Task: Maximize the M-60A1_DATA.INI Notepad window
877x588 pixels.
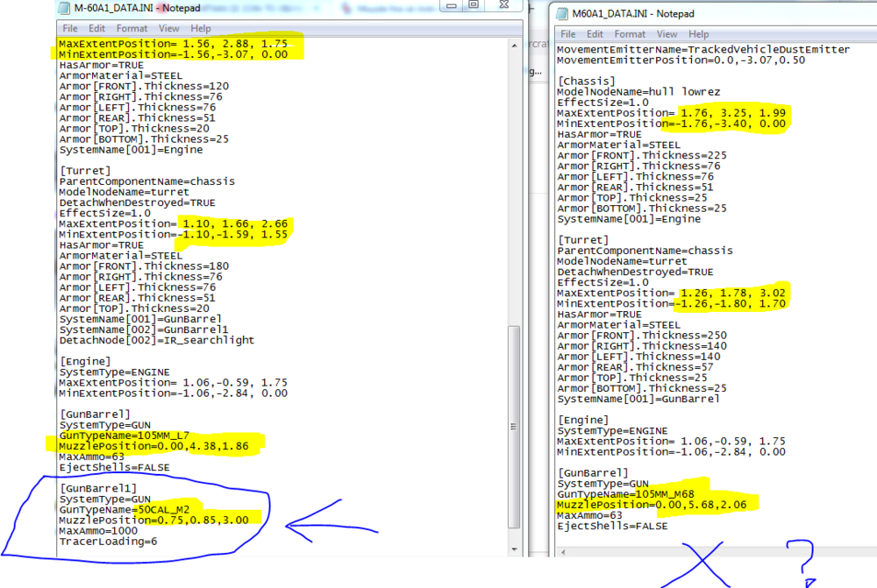Action: (x=474, y=5)
